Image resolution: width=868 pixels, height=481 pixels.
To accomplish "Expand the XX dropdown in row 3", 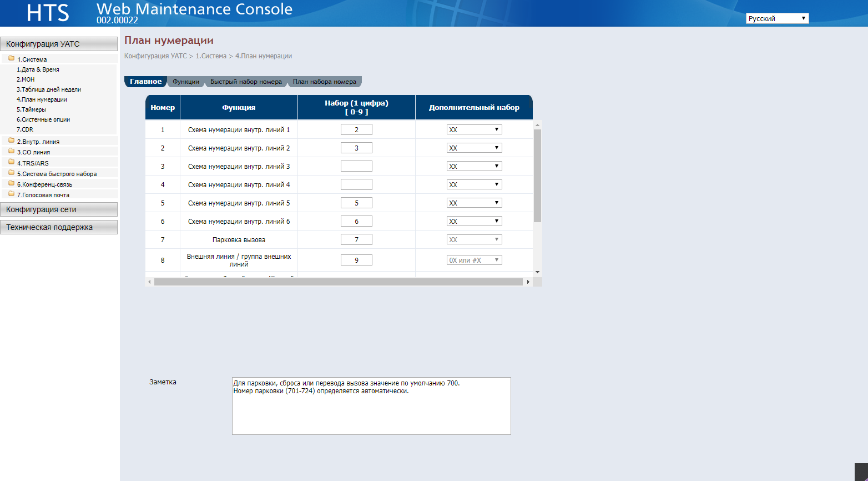I will click(475, 166).
